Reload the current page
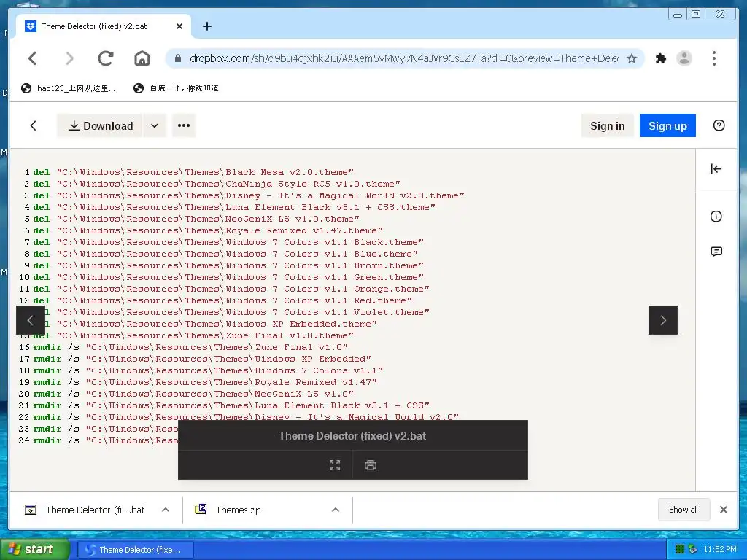This screenshot has width=747, height=560. pos(105,58)
